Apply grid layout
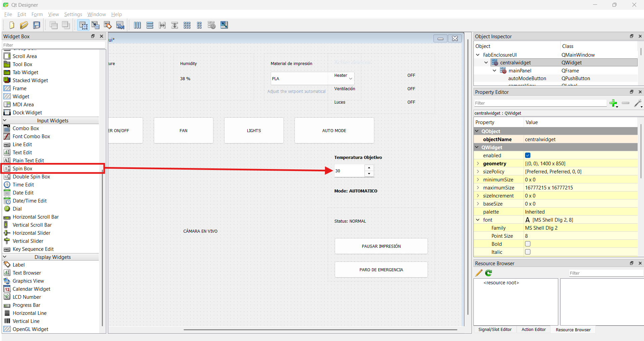The image size is (644, 341). (x=187, y=25)
